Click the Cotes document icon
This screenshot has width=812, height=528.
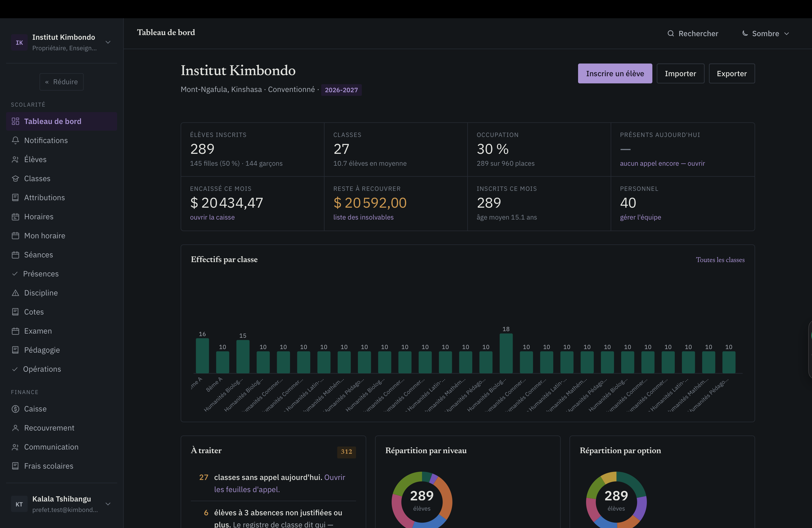coord(15,312)
